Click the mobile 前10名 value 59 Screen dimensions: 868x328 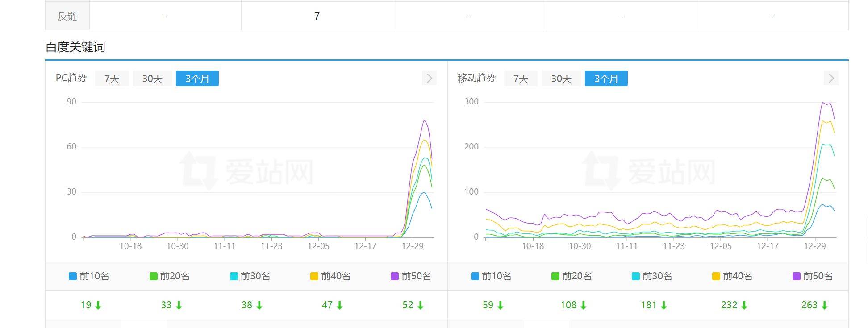pyautogui.click(x=488, y=305)
